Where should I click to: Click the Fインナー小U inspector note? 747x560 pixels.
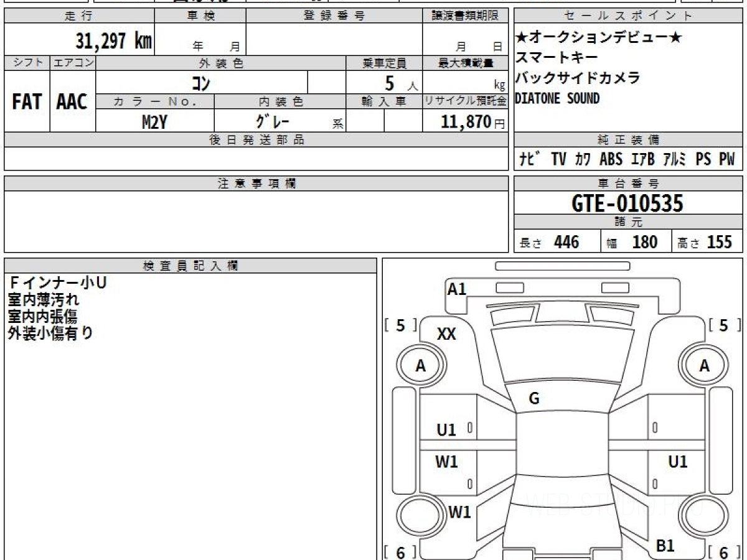(57, 283)
